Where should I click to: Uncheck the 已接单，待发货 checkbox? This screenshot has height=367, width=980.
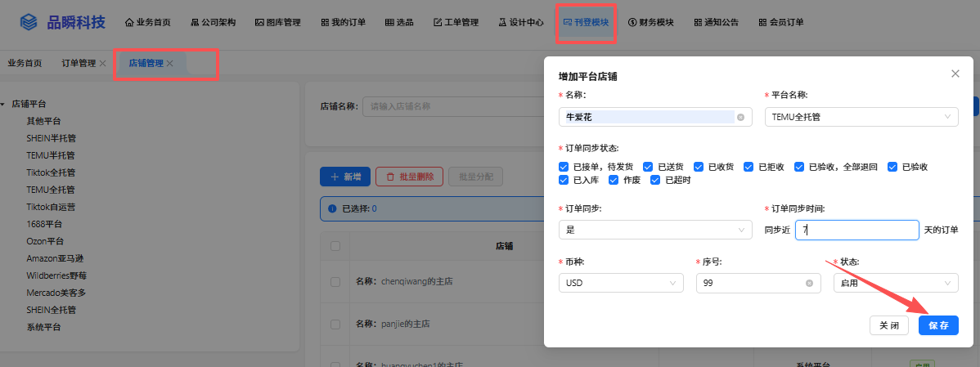[564, 167]
